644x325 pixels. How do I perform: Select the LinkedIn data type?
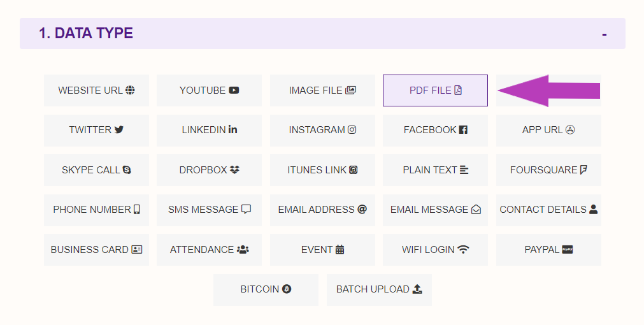[209, 130]
